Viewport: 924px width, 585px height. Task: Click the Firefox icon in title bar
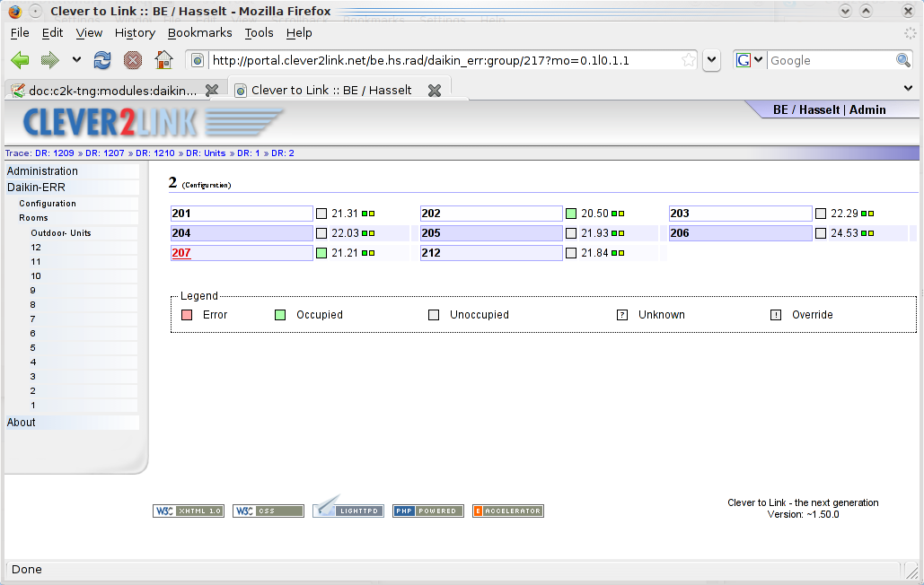(x=14, y=11)
